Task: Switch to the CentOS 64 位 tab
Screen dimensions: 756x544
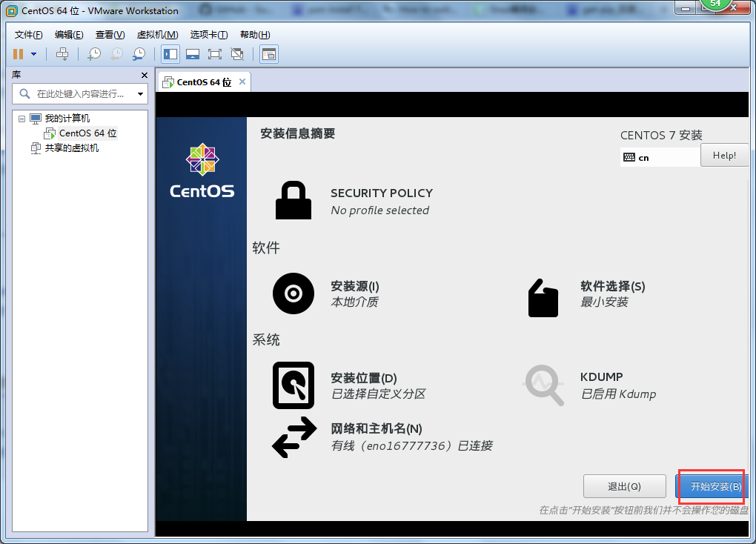Action: click(x=204, y=82)
